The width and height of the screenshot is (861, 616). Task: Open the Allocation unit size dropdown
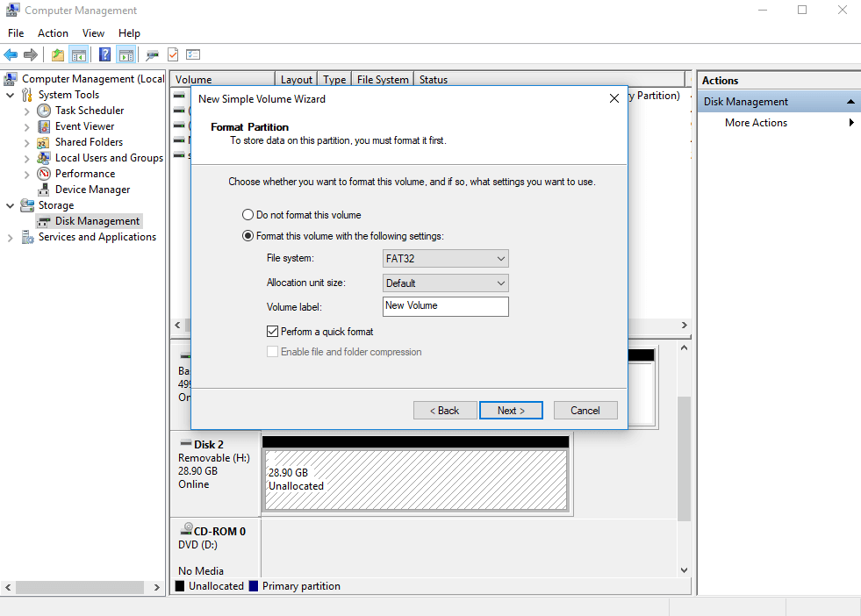click(445, 283)
